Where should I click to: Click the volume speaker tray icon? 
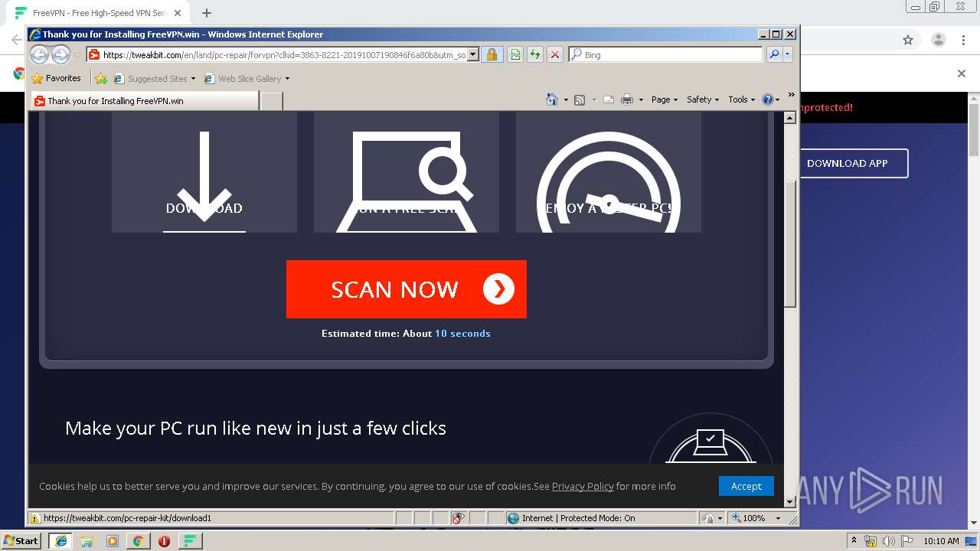889,541
